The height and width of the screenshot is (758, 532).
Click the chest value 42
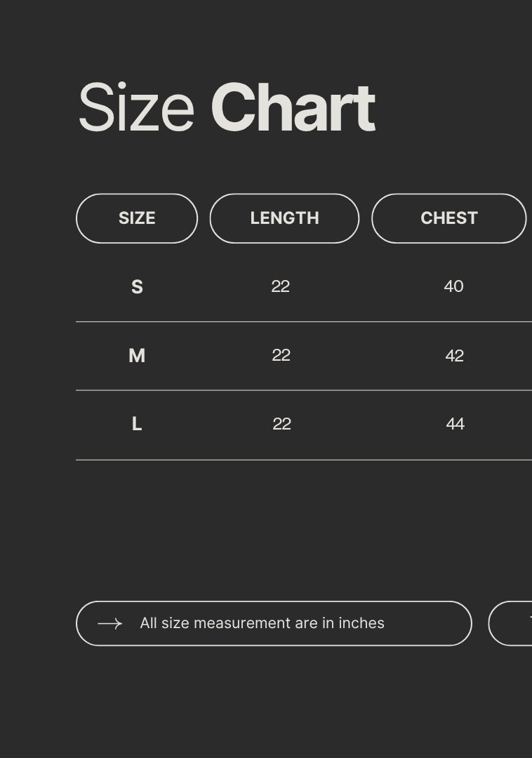(x=454, y=356)
